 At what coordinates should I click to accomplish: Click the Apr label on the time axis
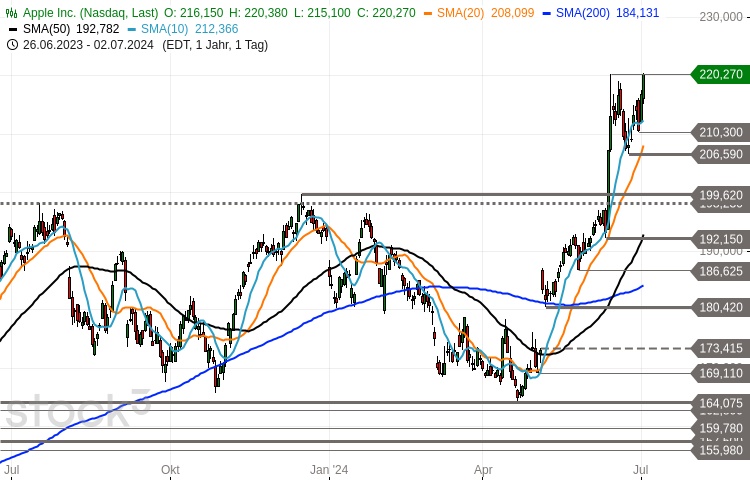[x=483, y=470]
